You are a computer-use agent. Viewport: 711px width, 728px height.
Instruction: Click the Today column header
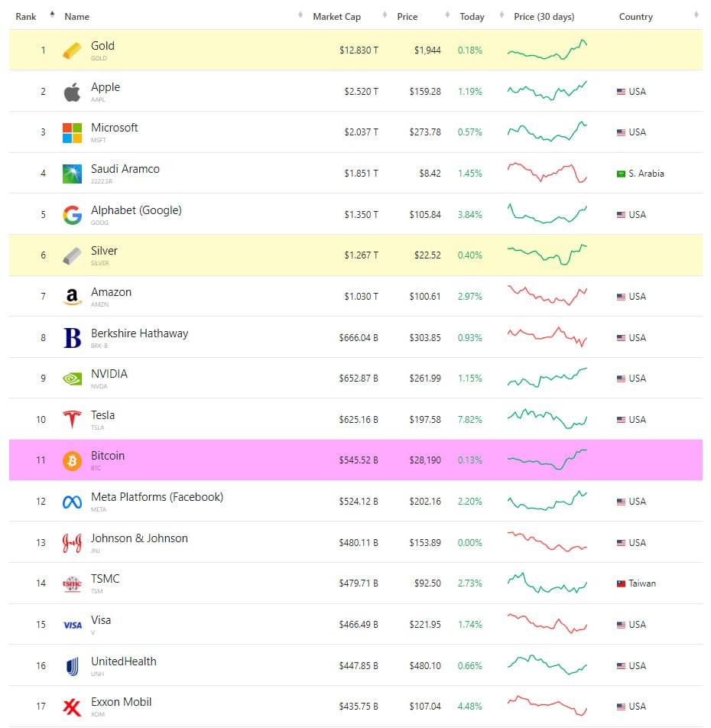click(x=472, y=17)
